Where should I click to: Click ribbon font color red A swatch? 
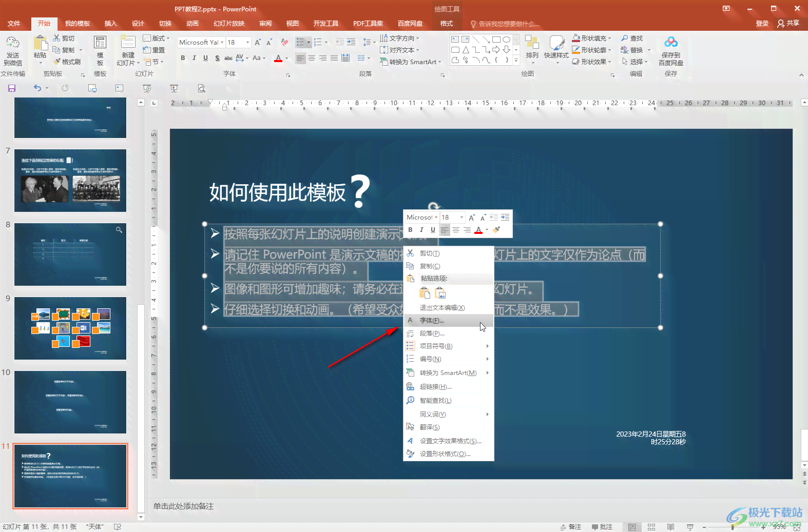[278, 58]
